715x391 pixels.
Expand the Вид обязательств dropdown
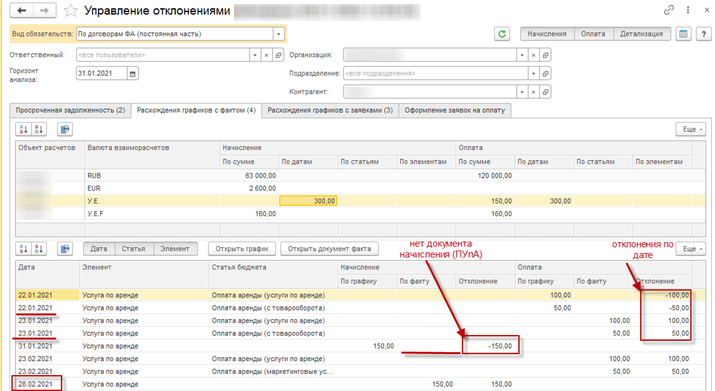pos(279,34)
